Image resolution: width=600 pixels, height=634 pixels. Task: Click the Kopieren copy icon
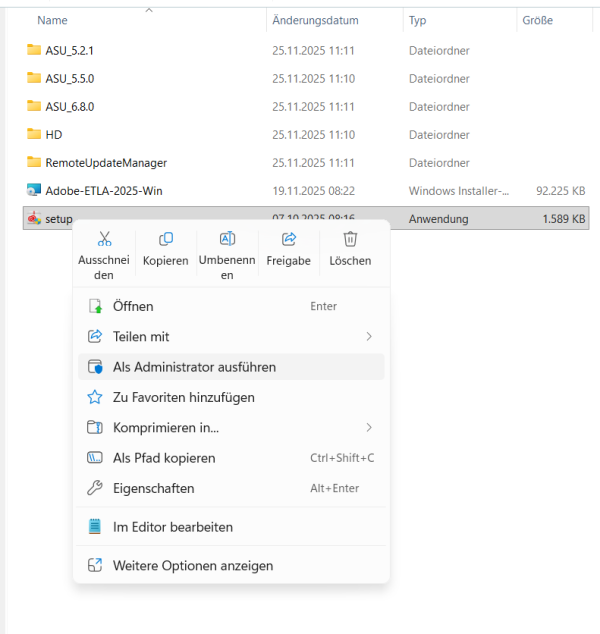[166, 239]
